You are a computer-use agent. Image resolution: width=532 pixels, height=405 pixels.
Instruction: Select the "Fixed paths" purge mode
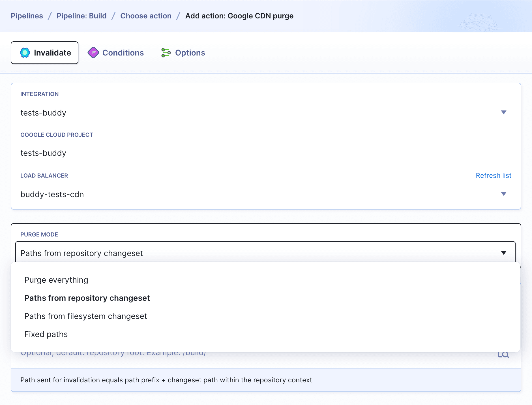click(46, 334)
